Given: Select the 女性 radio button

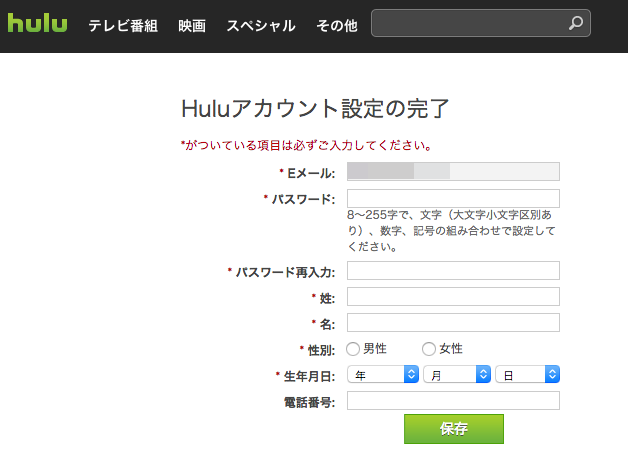Looking at the screenshot, I should (x=429, y=349).
